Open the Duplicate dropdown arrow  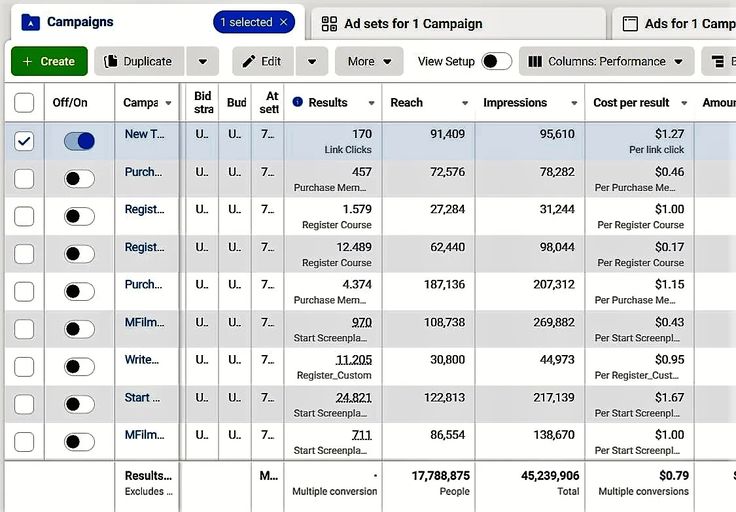pos(203,61)
